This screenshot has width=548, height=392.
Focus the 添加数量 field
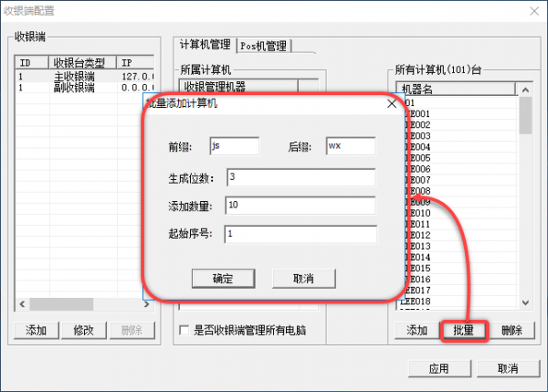[x=300, y=206]
